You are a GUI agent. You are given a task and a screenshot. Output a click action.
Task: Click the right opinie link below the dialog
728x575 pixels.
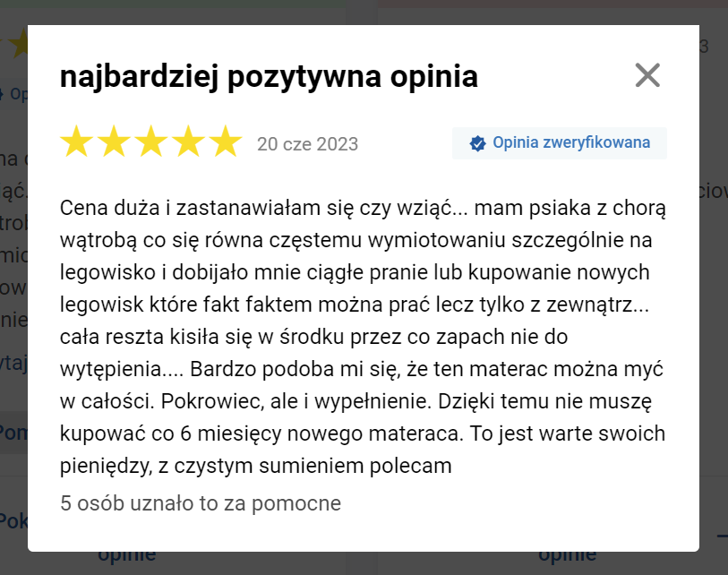click(x=568, y=557)
